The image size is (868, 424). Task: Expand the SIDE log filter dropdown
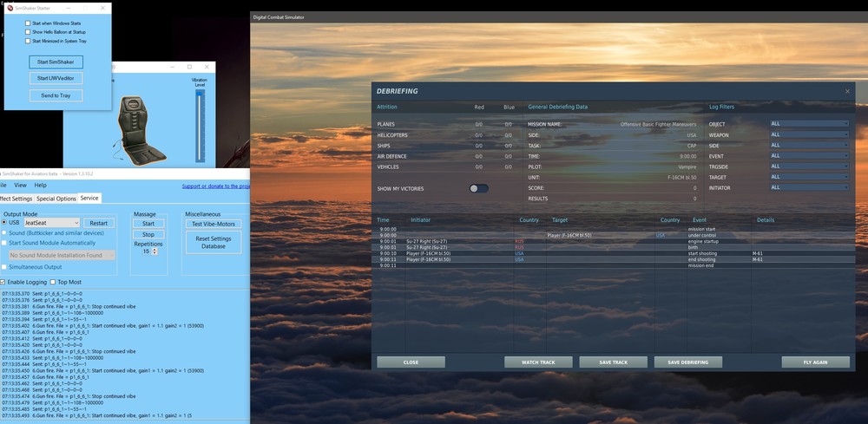click(809, 145)
